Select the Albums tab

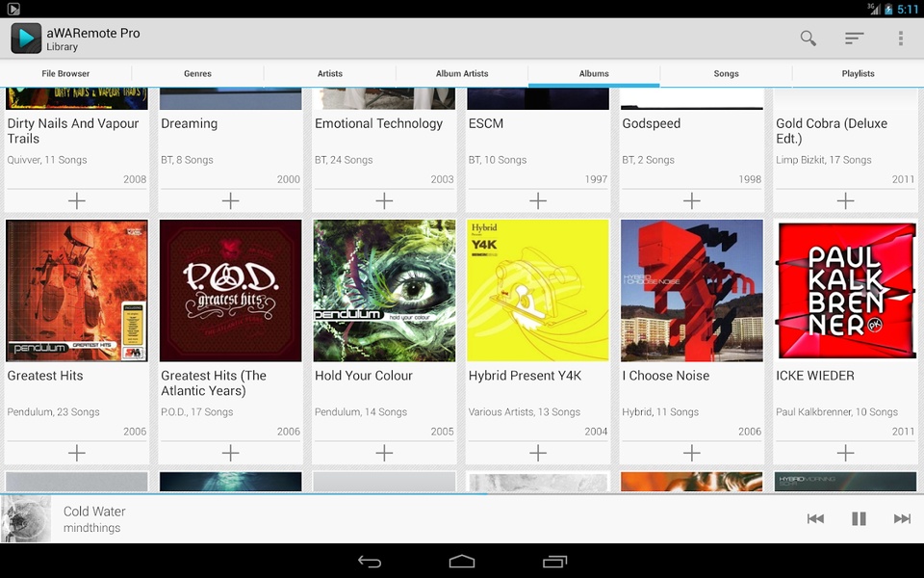click(594, 74)
